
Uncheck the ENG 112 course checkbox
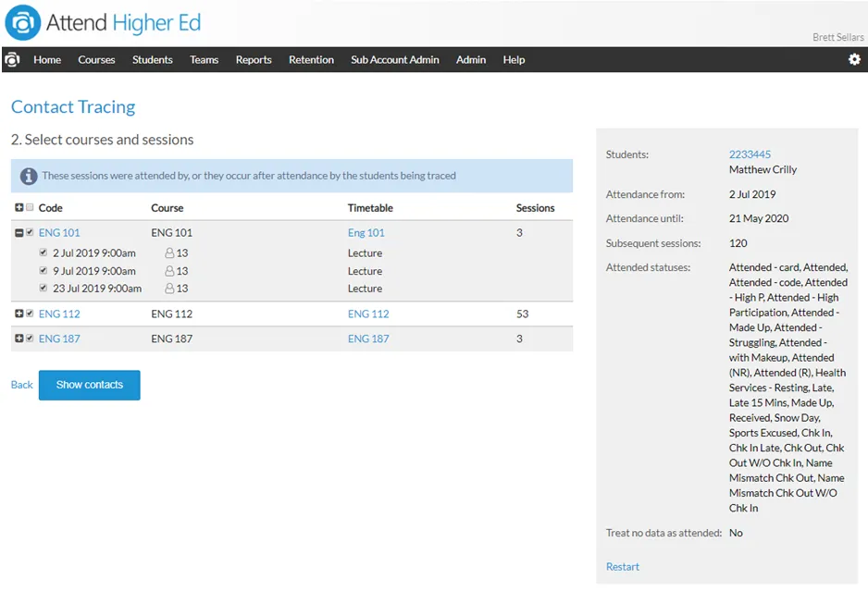30,314
